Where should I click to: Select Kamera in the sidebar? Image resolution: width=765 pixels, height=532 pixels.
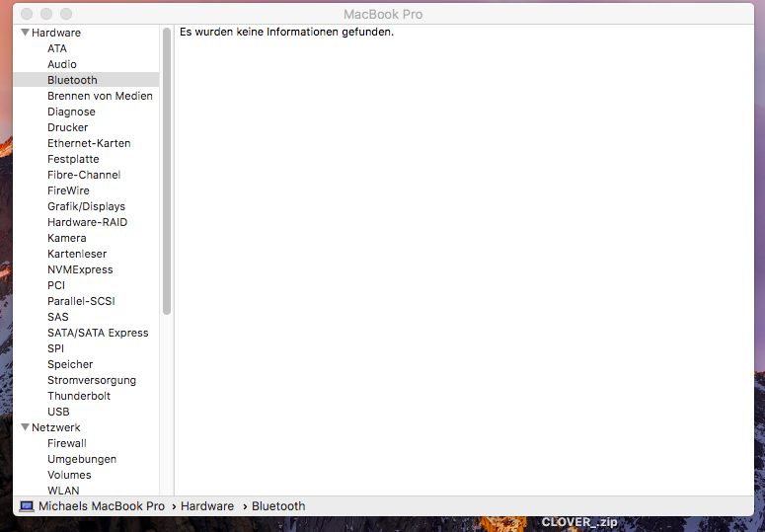click(67, 238)
